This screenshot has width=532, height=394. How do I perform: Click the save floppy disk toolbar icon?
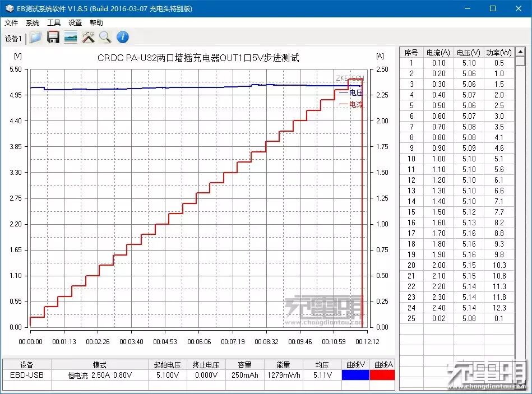(53, 38)
